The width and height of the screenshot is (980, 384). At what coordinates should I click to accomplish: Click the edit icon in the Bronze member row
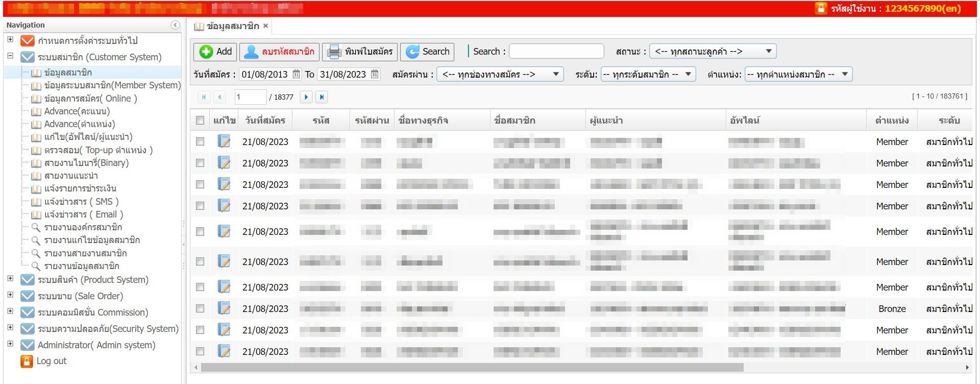click(x=224, y=308)
